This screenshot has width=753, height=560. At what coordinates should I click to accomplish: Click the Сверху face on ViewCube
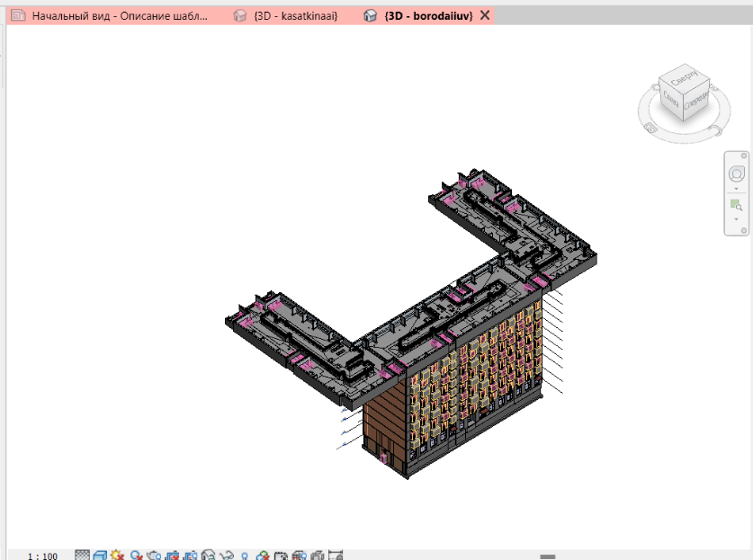click(685, 76)
